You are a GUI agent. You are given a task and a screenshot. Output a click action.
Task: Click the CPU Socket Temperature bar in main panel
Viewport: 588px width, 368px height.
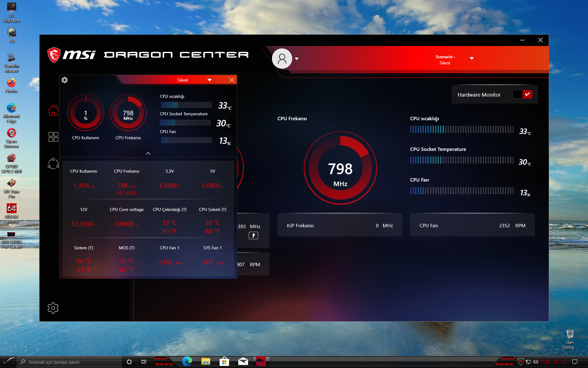pos(462,160)
